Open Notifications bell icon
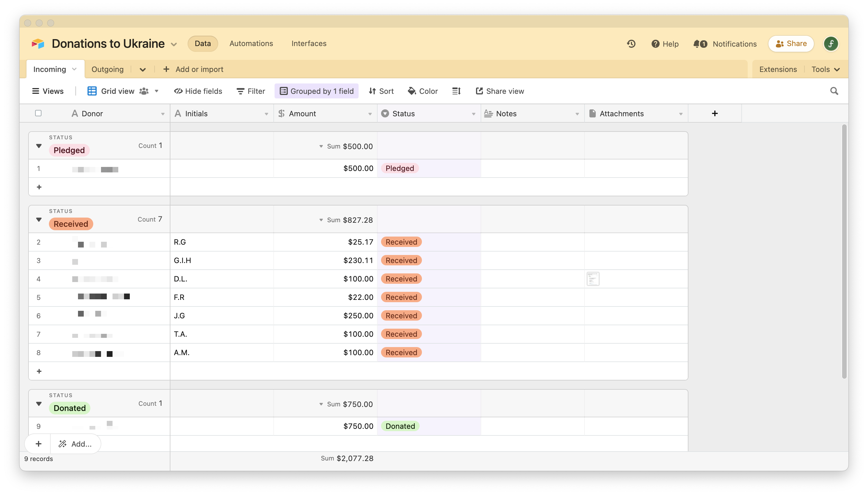868x495 pixels. click(x=725, y=44)
